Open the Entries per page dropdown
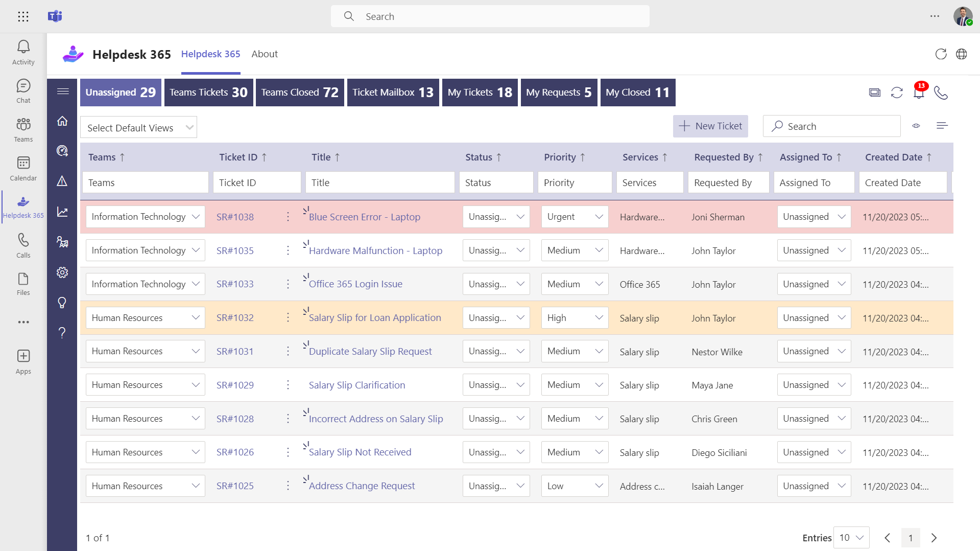 coord(851,538)
